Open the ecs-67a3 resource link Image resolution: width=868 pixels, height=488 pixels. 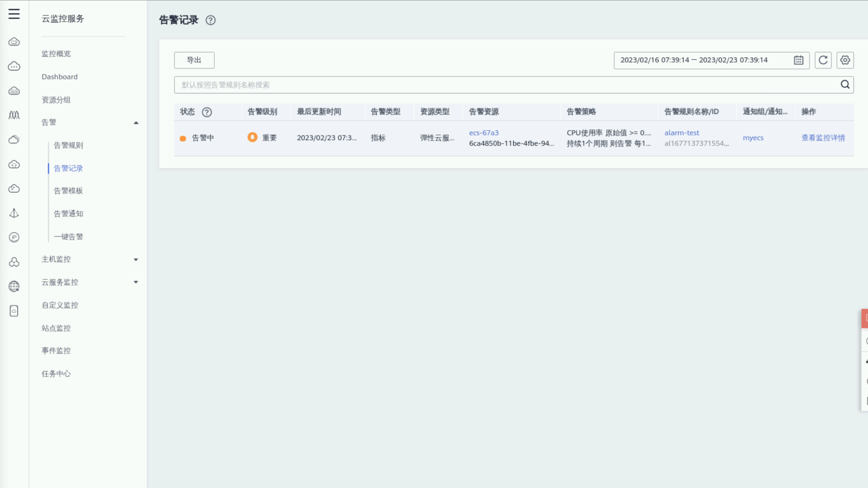pyautogui.click(x=484, y=132)
